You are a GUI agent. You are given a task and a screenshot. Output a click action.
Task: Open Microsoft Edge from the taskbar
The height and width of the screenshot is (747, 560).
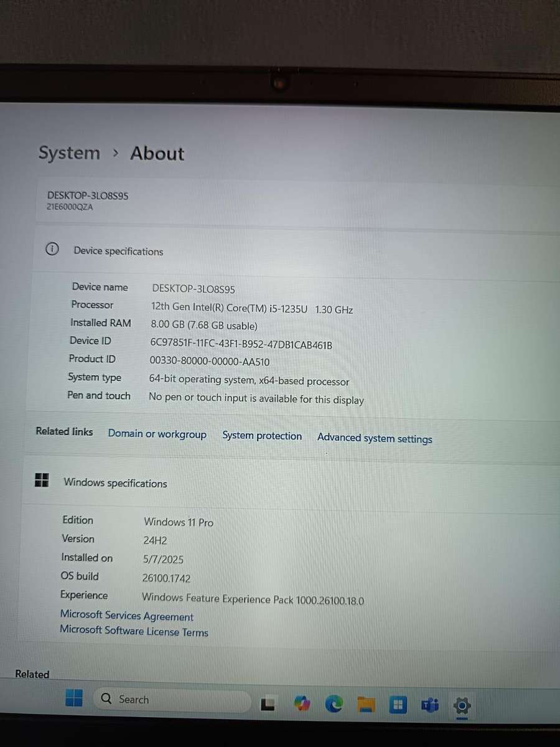[334, 703]
